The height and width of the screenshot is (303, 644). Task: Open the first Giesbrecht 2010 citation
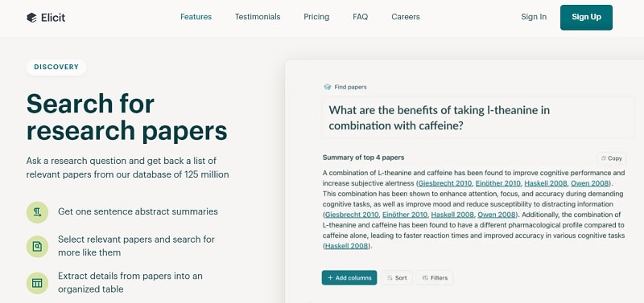tap(445, 183)
